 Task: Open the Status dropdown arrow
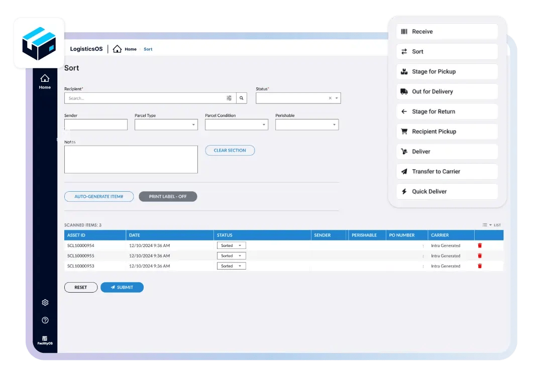click(337, 98)
